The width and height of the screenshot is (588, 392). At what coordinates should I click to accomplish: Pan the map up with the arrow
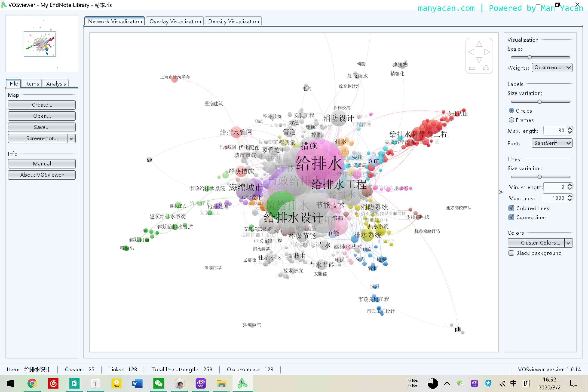pyautogui.click(x=479, y=44)
